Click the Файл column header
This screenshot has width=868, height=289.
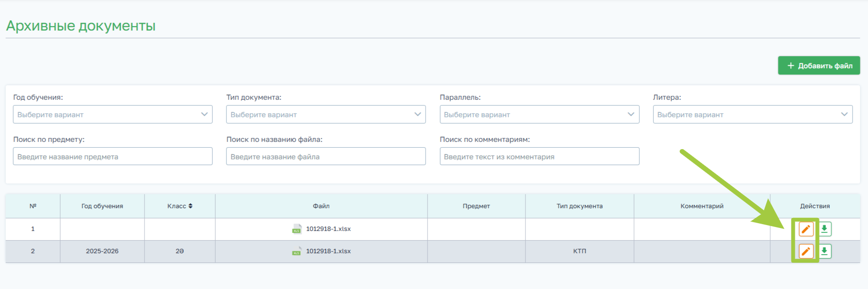tap(321, 206)
